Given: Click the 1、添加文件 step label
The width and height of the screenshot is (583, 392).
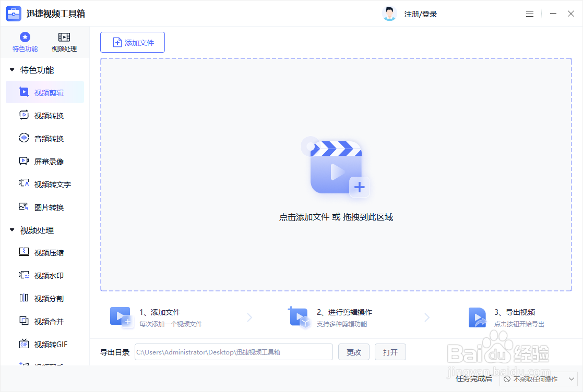Looking at the screenshot, I should [160, 312].
